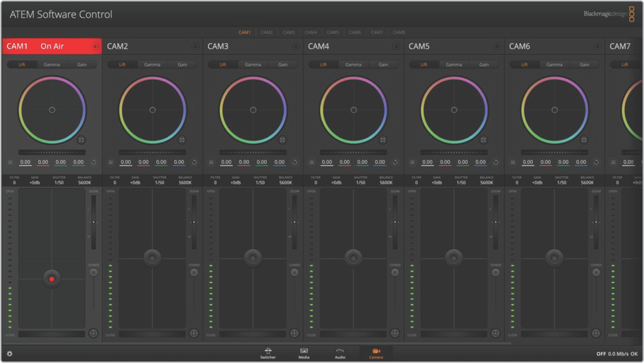Open CAM2 color settings menu icon
The width and height of the screenshot is (644, 363).
111,162
